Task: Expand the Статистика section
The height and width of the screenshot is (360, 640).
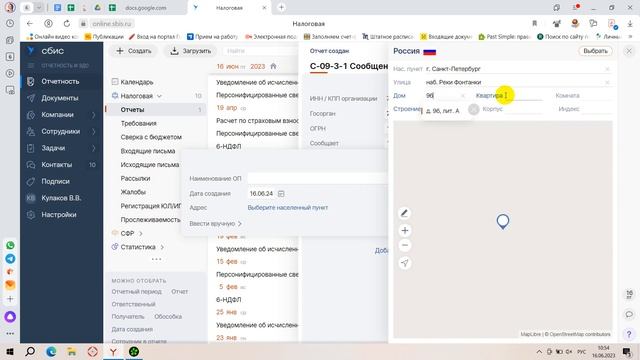Action: [162, 247]
